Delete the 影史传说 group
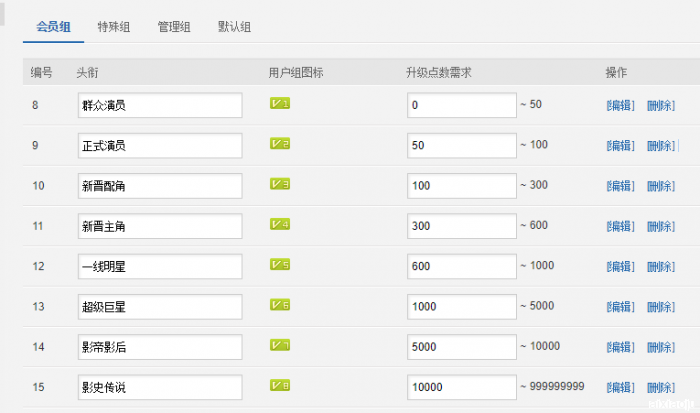 [x=660, y=387]
